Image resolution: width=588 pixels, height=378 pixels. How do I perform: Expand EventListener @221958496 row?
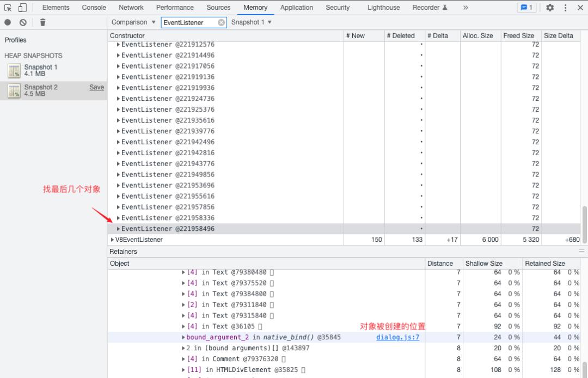click(x=119, y=229)
